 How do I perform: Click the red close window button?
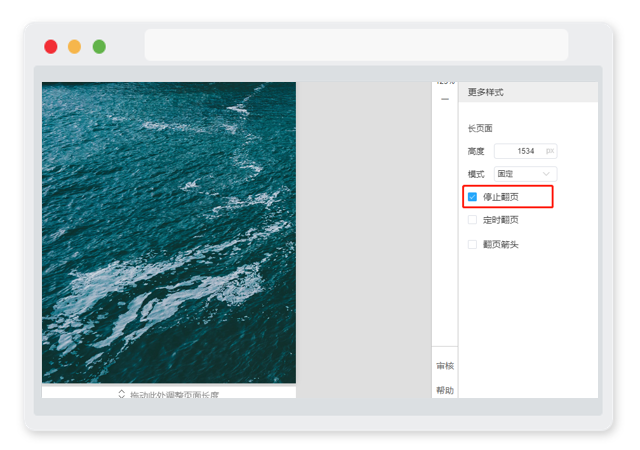[51, 47]
